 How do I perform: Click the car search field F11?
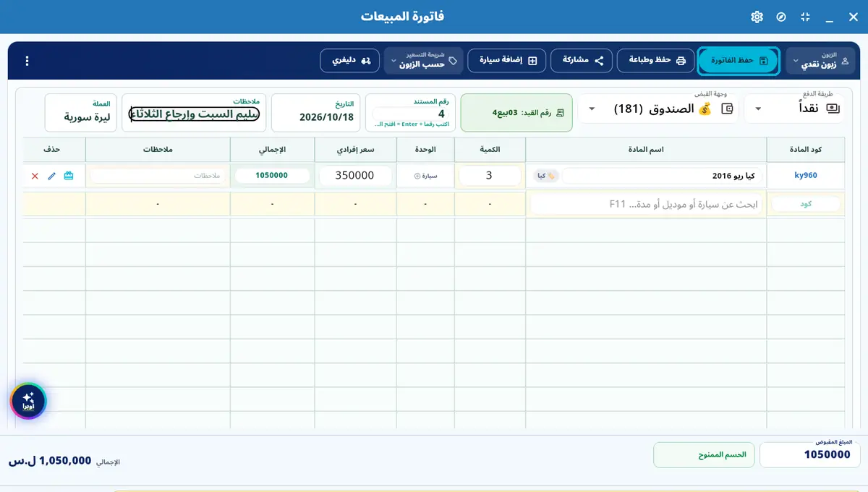646,205
